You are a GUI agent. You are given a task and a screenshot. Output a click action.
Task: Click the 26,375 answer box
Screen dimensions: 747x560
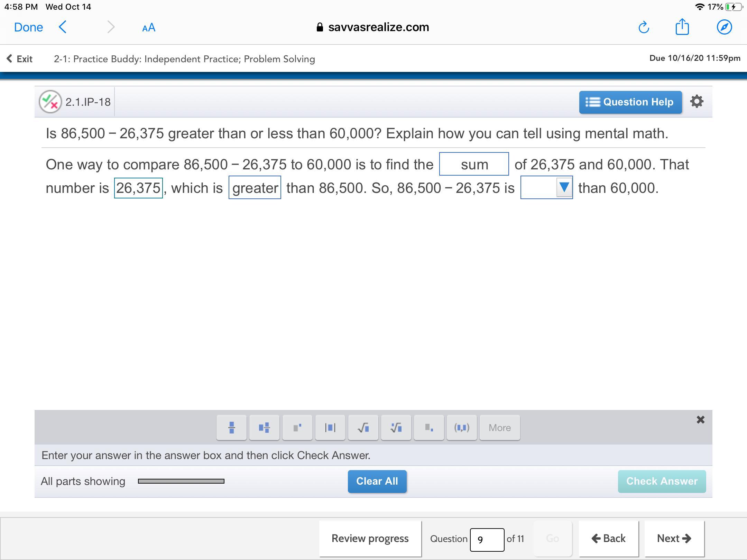(138, 188)
